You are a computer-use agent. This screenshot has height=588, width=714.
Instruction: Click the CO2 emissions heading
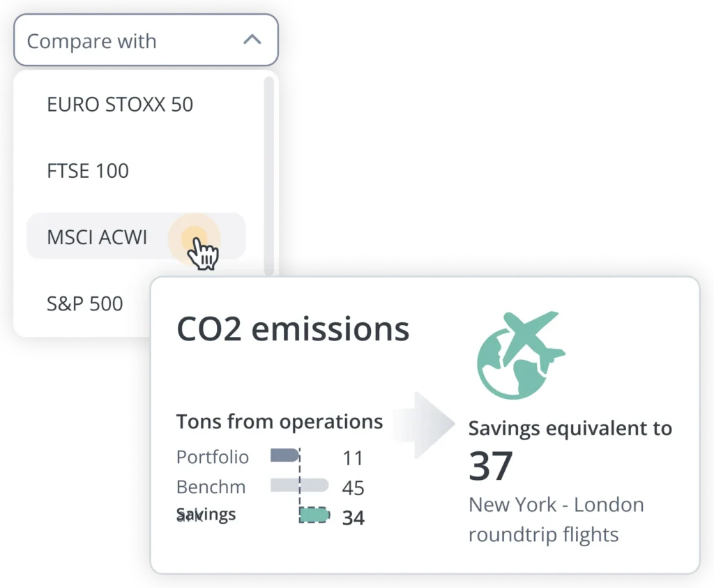pos(293,329)
